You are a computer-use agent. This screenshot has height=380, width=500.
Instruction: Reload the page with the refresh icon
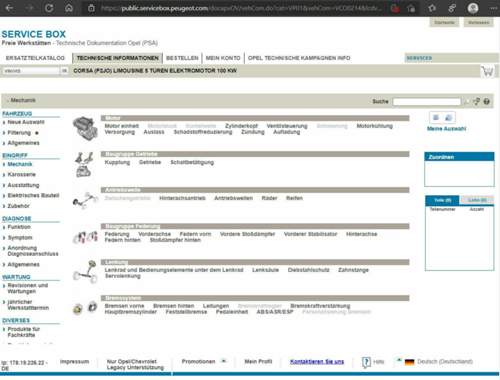(49, 8)
